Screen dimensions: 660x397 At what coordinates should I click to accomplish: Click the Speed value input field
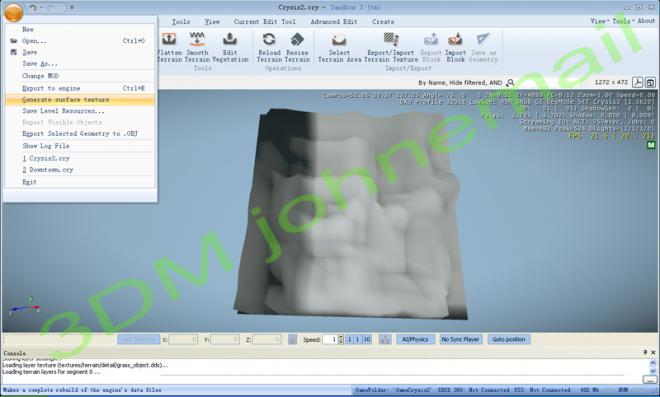coord(330,339)
